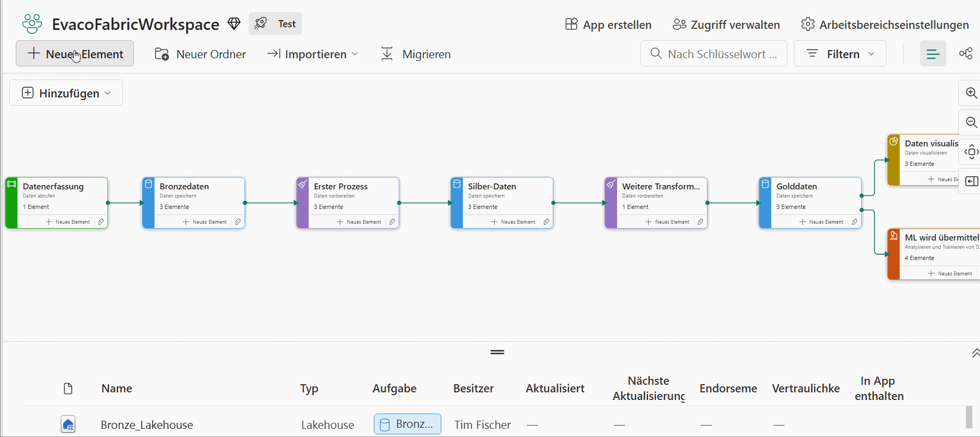Screen dimensions: 980x437
Task: Open the Importieren dropdown
Action: pyautogui.click(x=313, y=54)
